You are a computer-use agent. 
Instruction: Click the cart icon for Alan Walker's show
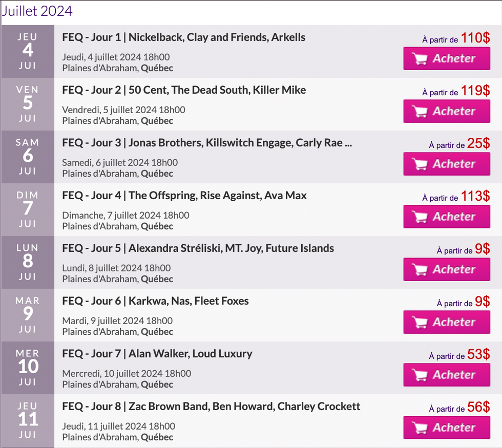[x=421, y=375]
